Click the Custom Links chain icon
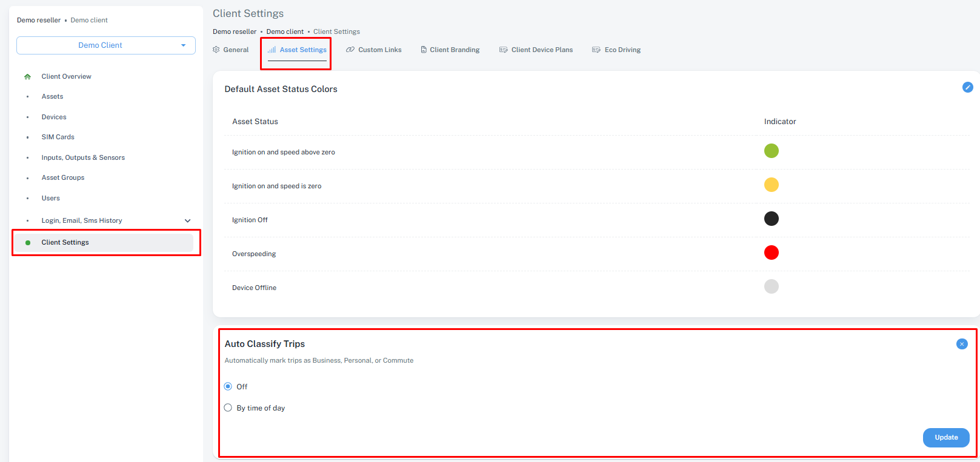Viewport: 980px width, 462px height. [x=350, y=50]
